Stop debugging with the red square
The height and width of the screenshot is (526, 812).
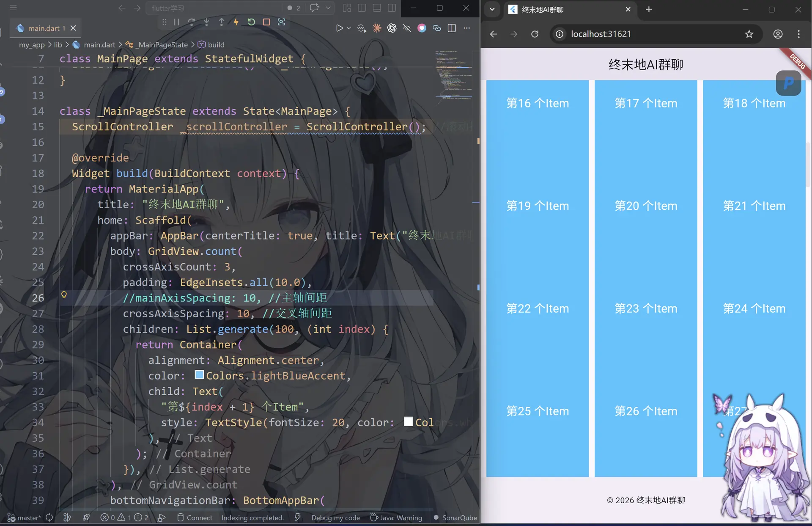pyautogui.click(x=266, y=22)
